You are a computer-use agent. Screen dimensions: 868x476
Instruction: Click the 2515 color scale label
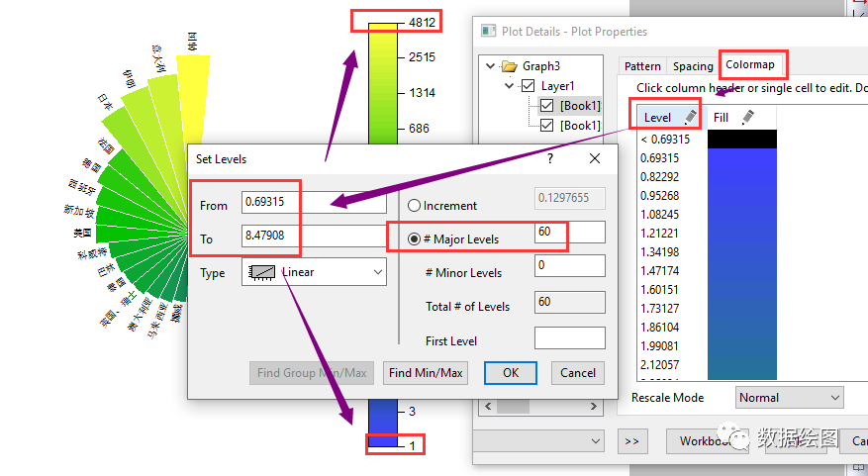(x=422, y=57)
